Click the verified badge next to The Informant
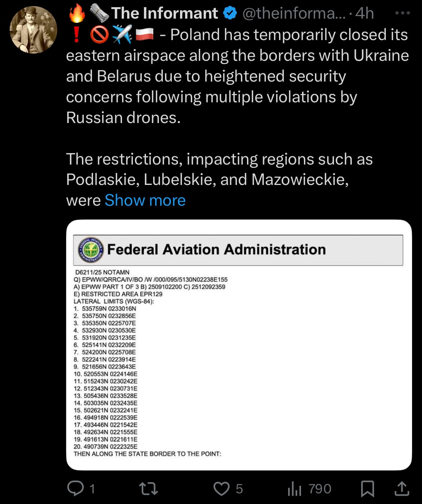Screen dimensions: 422x504 (x=230, y=13)
